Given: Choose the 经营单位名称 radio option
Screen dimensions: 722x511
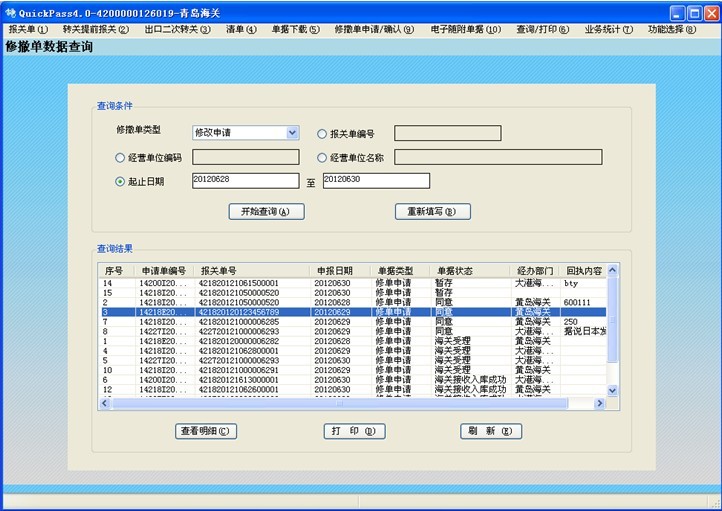Looking at the screenshot, I should (322, 158).
